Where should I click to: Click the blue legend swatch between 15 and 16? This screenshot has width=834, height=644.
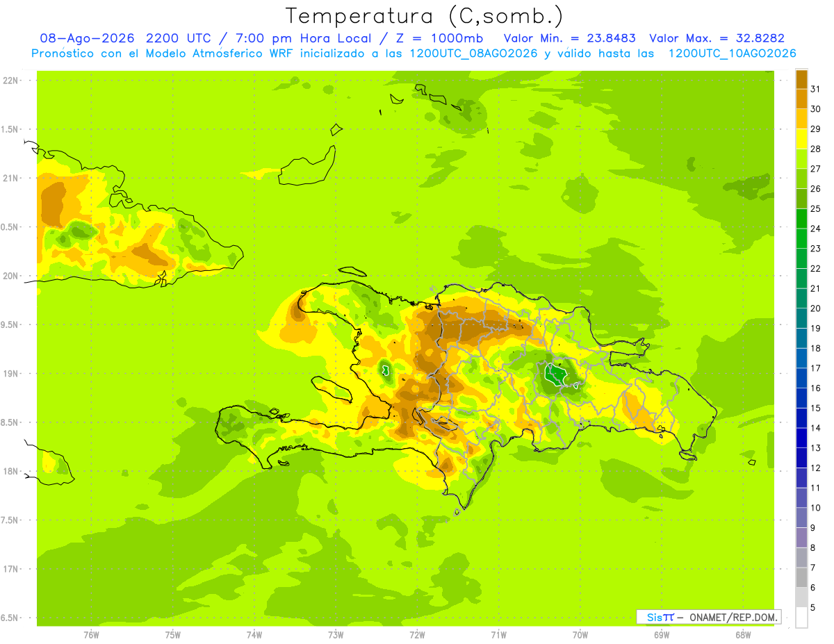click(801, 398)
